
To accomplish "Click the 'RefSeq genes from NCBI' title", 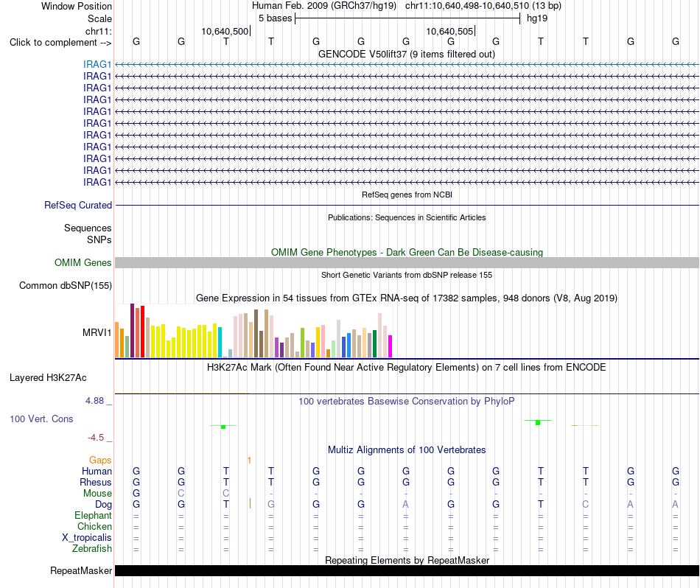I will point(407,195).
